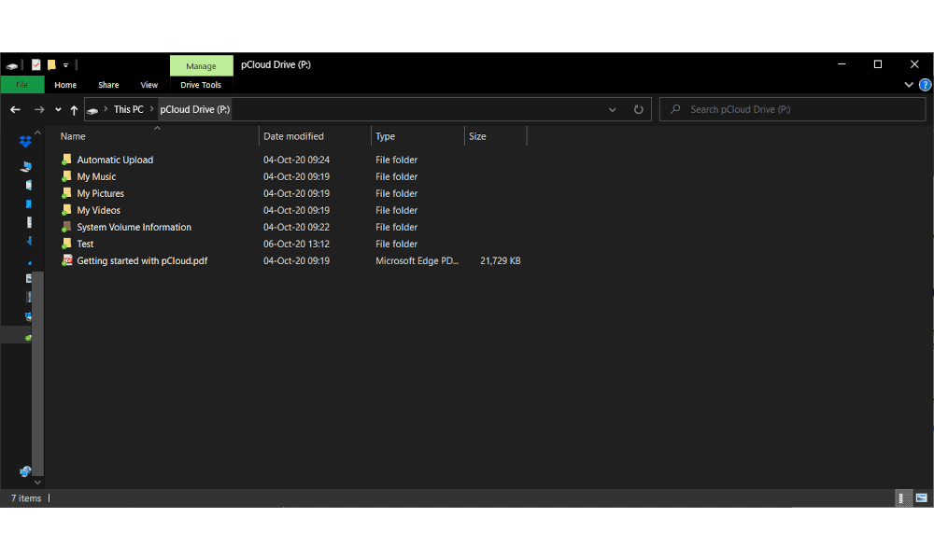Viewport: 934px width, 560px height.
Task: Click the date 04-Oct-20 09:22
Action: [x=297, y=227]
